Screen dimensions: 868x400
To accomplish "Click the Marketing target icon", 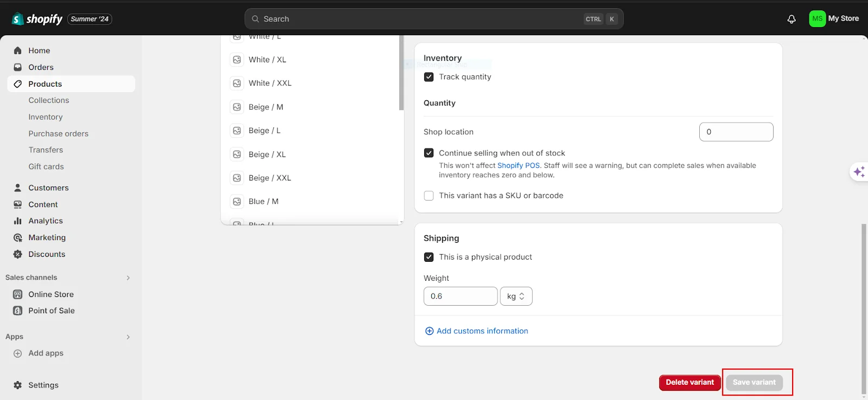I will coord(18,237).
